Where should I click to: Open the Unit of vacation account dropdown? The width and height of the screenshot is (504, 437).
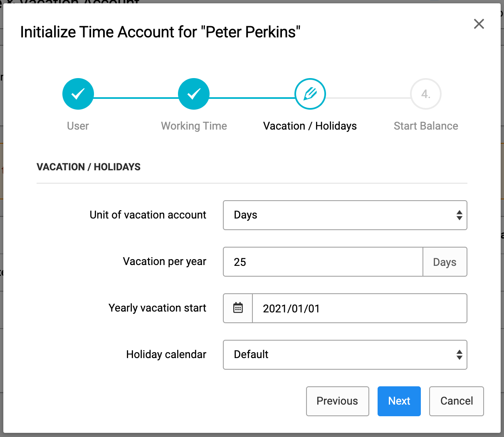pyautogui.click(x=345, y=215)
